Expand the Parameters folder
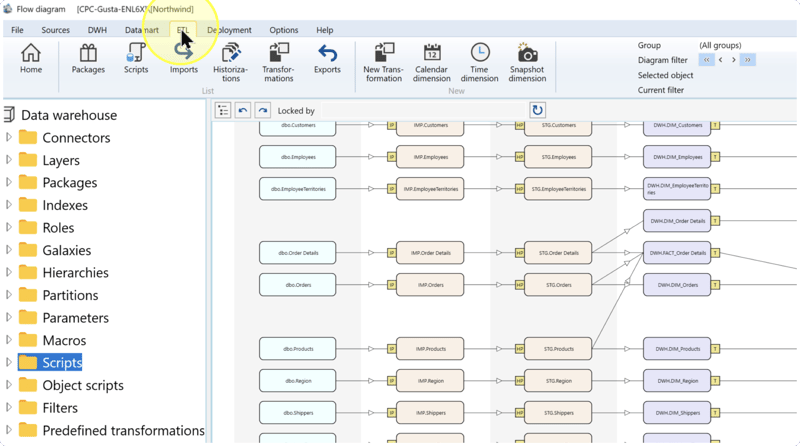The width and height of the screenshot is (800, 446). click(x=9, y=317)
